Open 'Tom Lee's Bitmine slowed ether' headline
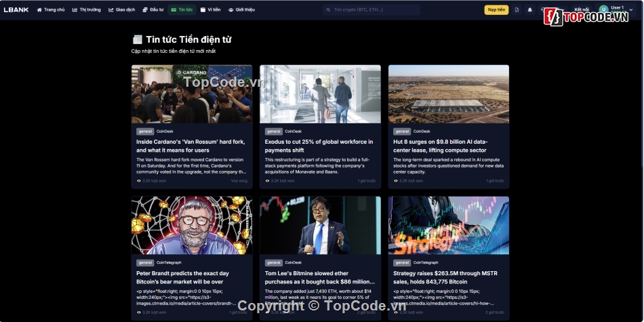 [320, 277]
